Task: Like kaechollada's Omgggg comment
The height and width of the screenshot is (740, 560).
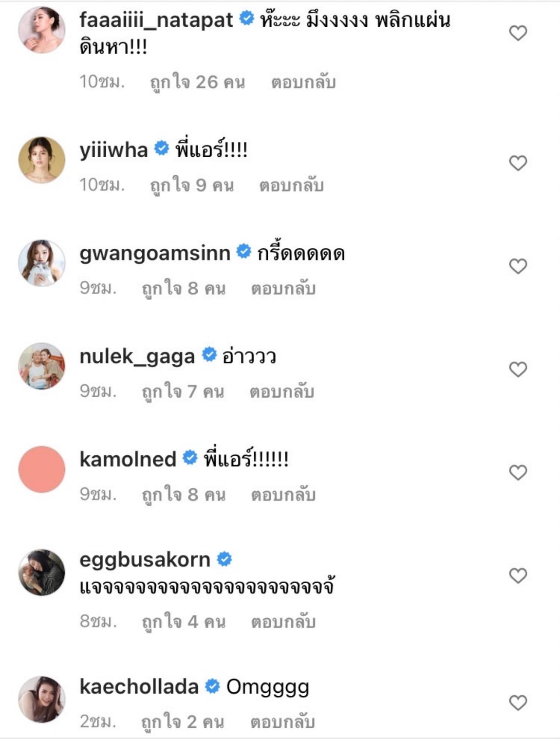Action: click(x=518, y=703)
